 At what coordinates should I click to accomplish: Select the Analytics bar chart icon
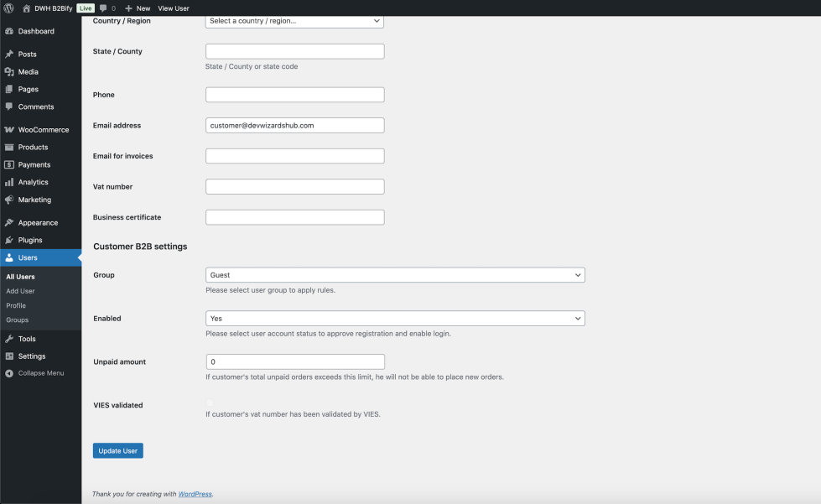pos(9,182)
